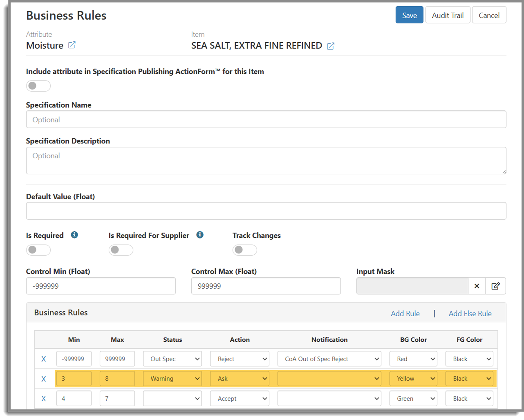The image size is (524, 420).
Task: Click the Default Value (Float) field
Action: [x=266, y=211]
